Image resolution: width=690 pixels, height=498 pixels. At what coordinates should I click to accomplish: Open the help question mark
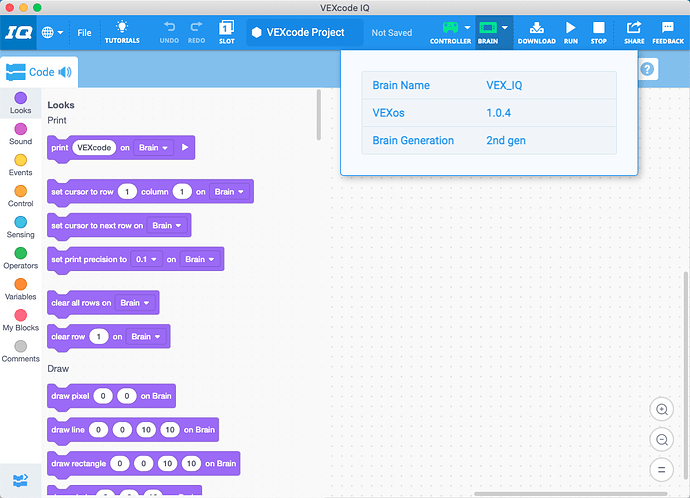coord(647,69)
